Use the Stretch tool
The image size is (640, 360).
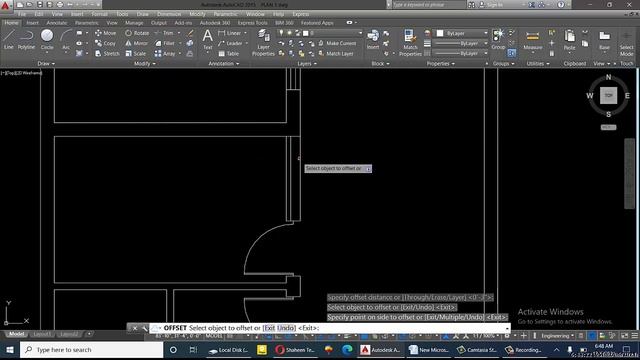point(107,53)
